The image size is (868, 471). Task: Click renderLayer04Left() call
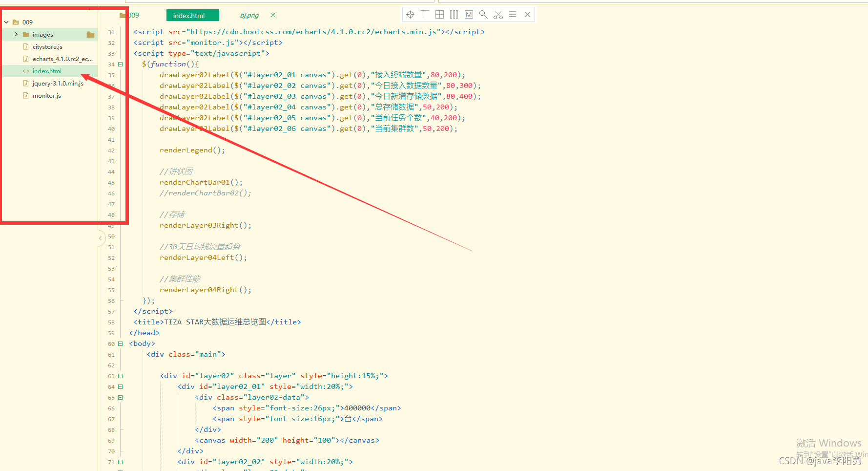tap(204, 257)
